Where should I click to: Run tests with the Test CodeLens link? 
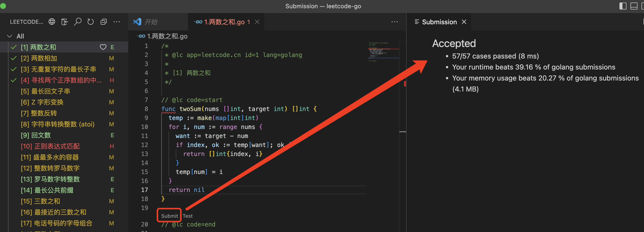[188, 215]
